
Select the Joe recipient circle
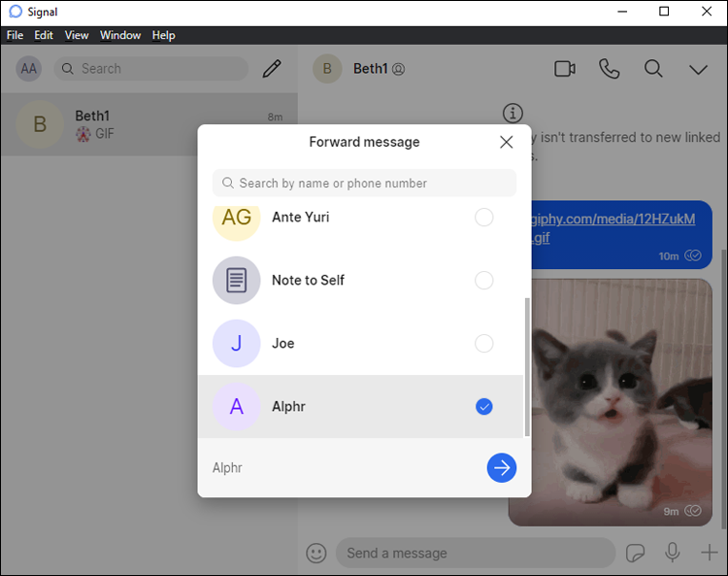point(483,344)
